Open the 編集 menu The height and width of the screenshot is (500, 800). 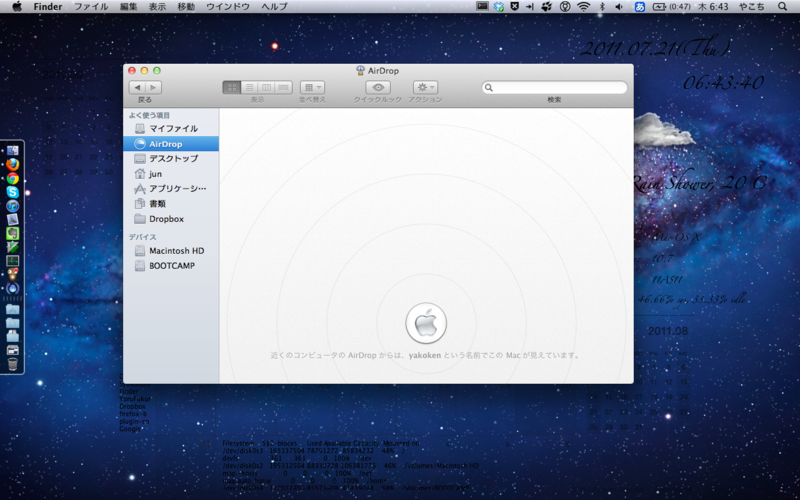(129, 7)
